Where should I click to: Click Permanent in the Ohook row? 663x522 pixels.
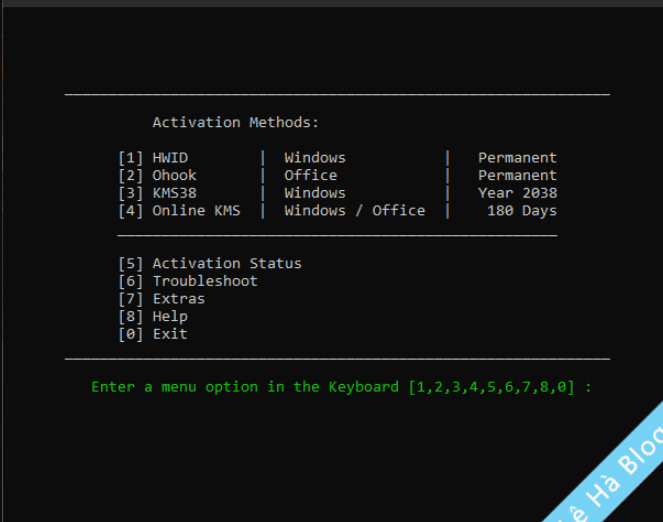pyautogui.click(x=517, y=176)
